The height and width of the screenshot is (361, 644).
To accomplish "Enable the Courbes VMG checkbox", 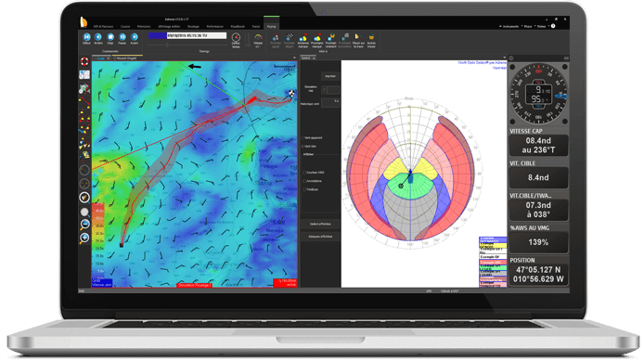I will (304, 173).
